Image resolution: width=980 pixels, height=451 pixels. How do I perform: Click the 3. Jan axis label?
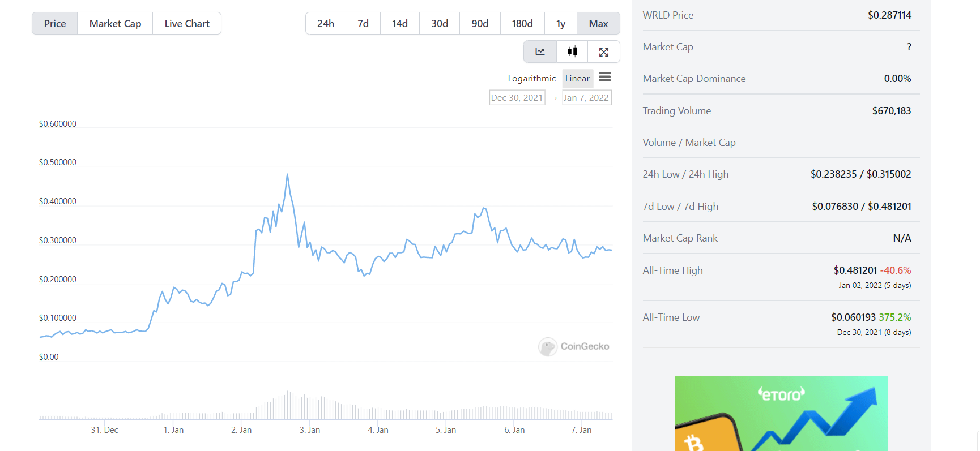point(310,430)
